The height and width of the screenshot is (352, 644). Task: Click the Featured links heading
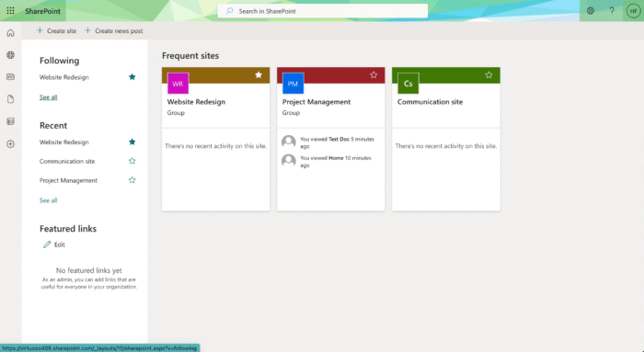pos(68,229)
